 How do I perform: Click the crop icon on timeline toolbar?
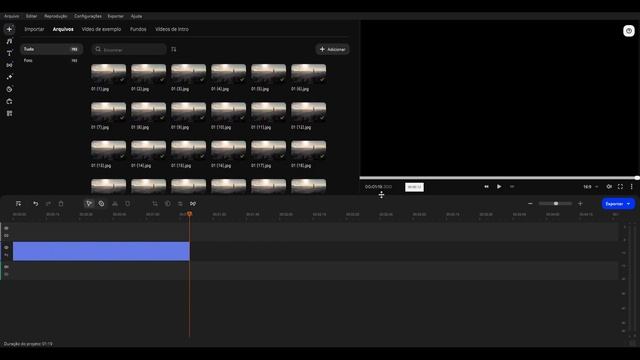155,204
